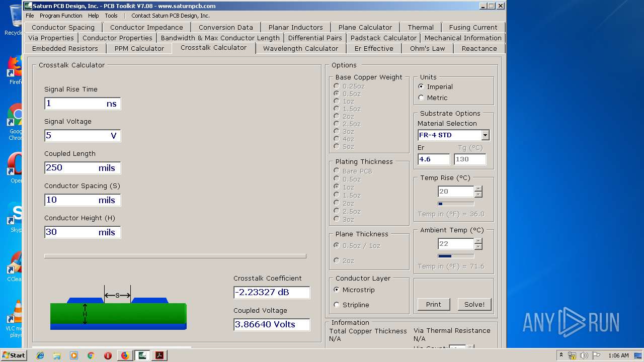This screenshot has height=362, width=644.
Task: Switch to the Differential Pairs tab
Action: [x=315, y=38]
